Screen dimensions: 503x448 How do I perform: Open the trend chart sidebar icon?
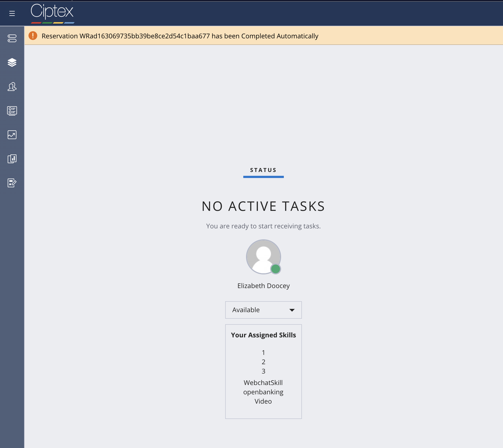tap(12, 135)
